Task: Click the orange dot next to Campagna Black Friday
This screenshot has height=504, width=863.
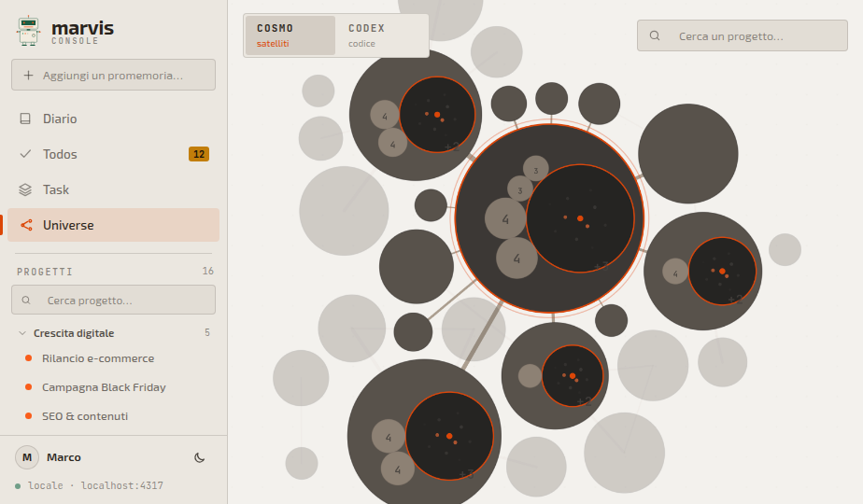Action: [29, 386]
